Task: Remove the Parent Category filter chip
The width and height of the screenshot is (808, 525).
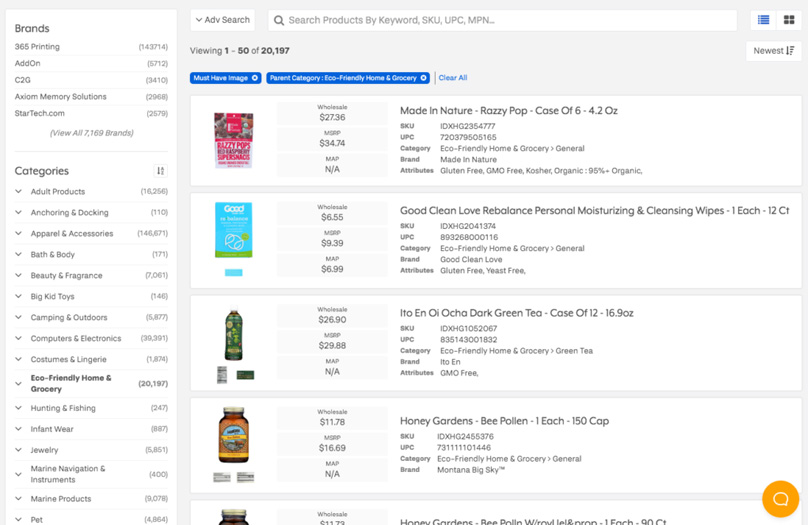Action: coord(424,78)
